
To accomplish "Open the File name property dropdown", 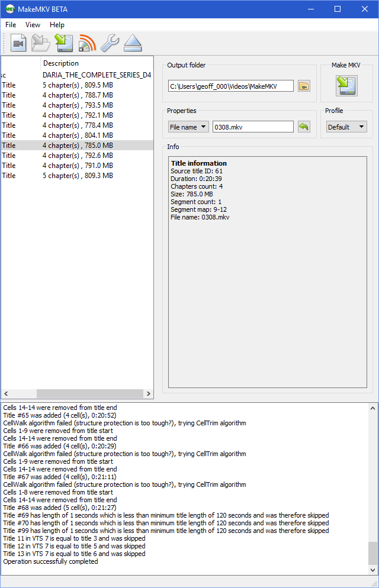I will pyautogui.click(x=188, y=127).
